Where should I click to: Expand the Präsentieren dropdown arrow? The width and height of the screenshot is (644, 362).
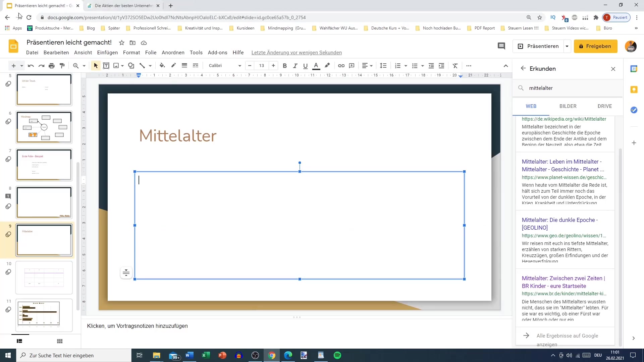tap(567, 46)
